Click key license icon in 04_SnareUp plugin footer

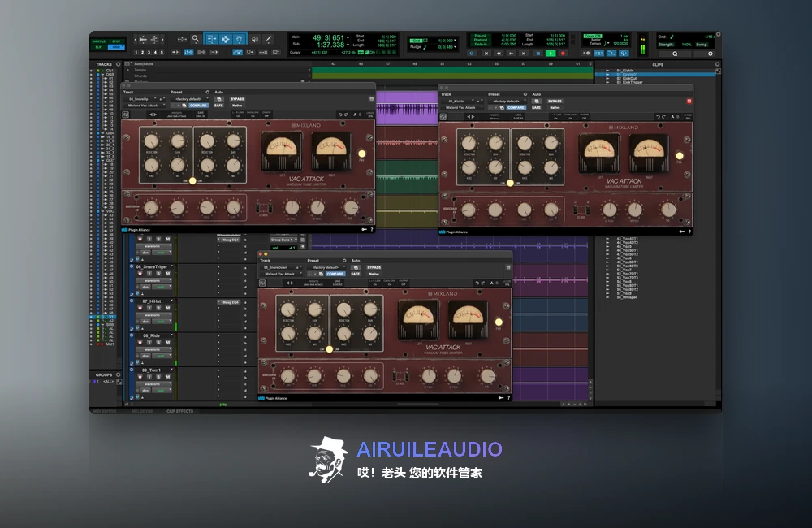click(x=364, y=229)
